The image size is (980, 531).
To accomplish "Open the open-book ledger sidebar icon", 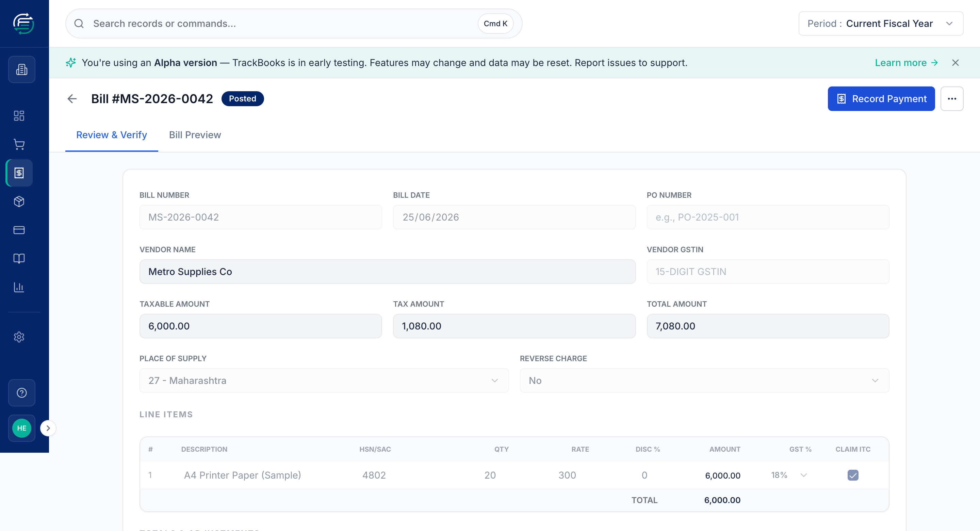I will pos(19,258).
